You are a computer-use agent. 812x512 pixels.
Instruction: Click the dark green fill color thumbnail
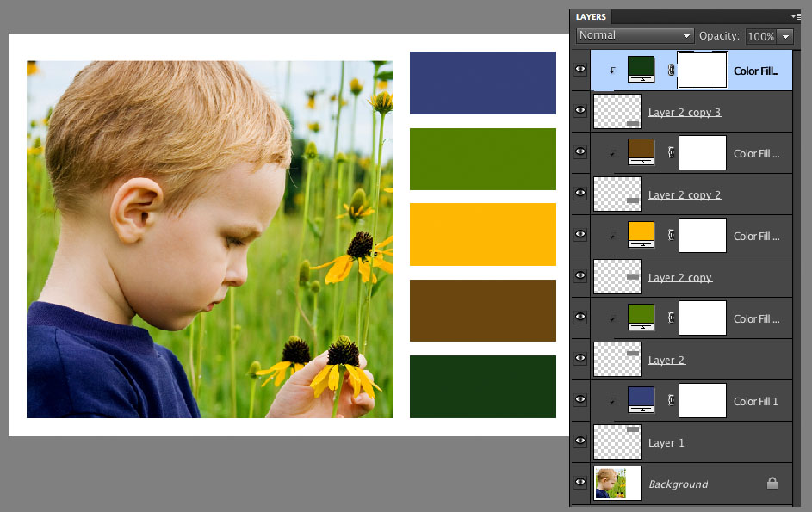pos(642,70)
